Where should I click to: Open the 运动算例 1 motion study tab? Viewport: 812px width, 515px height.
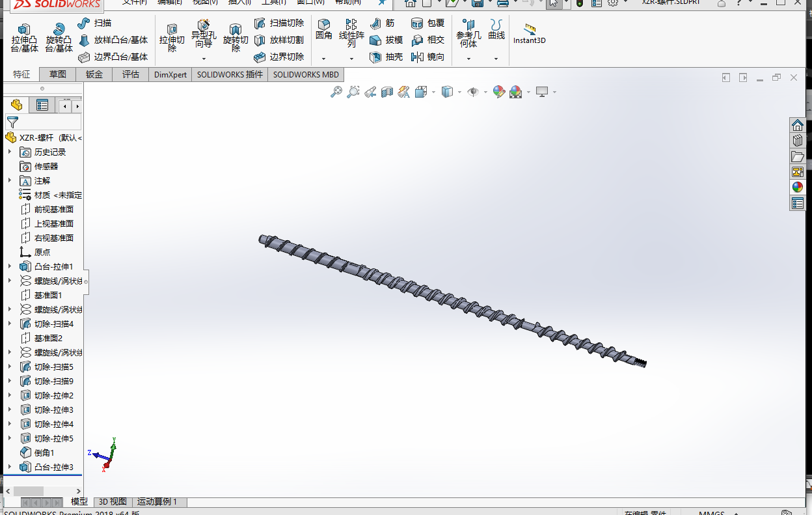160,502
